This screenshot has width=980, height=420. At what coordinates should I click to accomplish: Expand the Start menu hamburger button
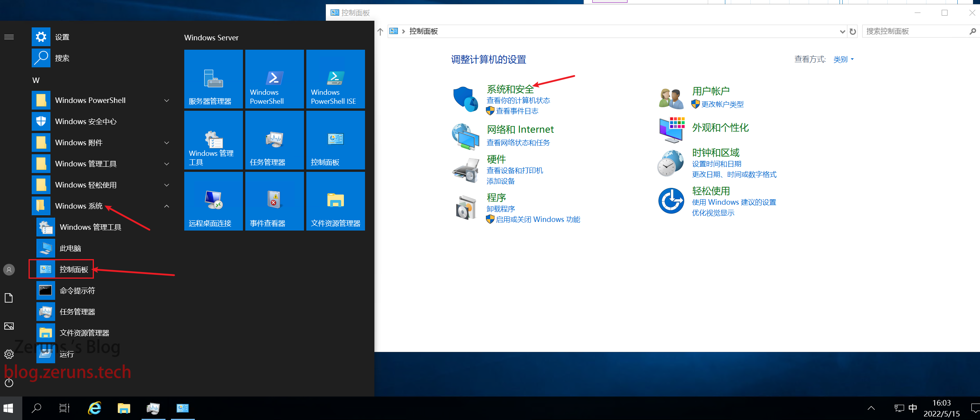(x=9, y=37)
